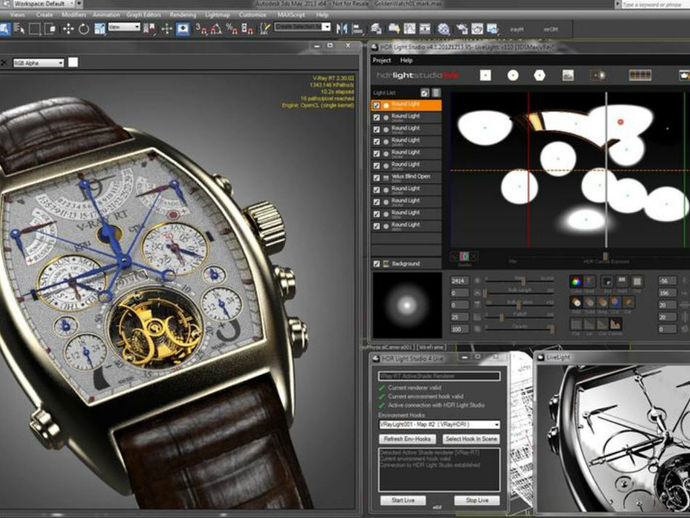Toggle the Angle Snap button
The width and height of the screenshot is (690, 518).
[216, 29]
